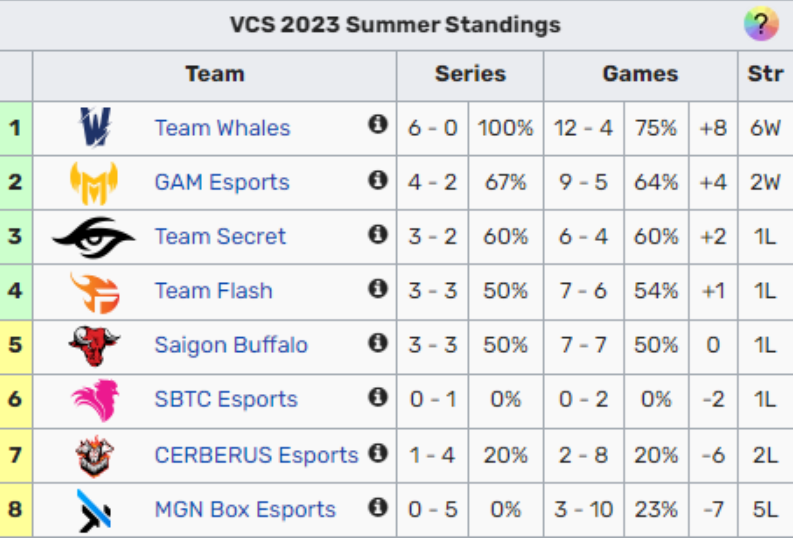This screenshot has width=793, height=538.
Task: Click the Team Secret logo
Action: (94, 236)
